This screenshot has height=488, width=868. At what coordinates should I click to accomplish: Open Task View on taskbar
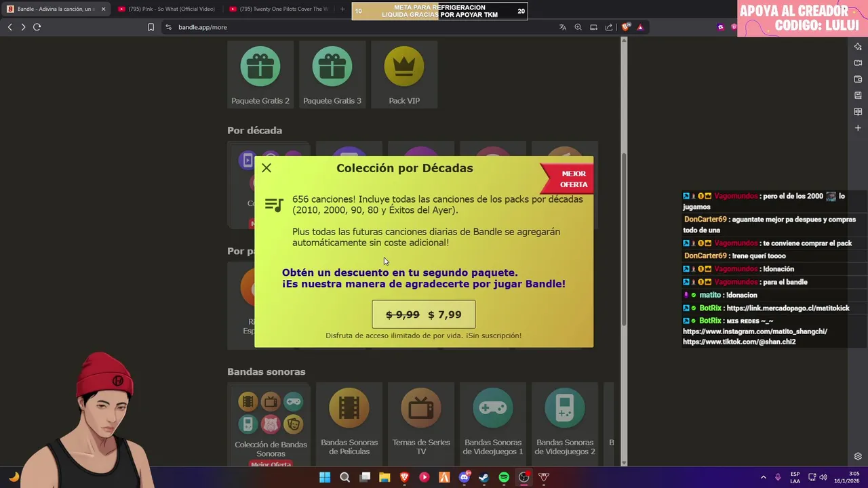[x=365, y=477]
